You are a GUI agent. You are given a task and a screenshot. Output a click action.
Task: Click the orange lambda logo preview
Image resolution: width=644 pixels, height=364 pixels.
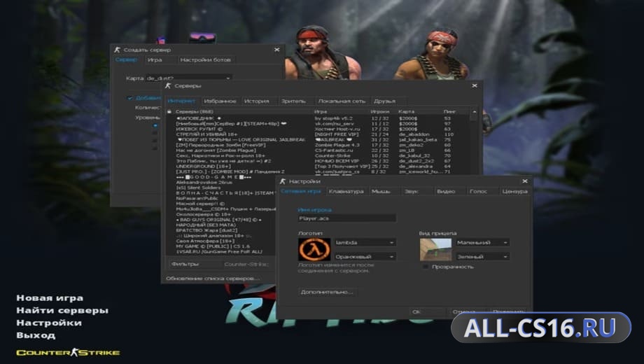(x=314, y=249)
